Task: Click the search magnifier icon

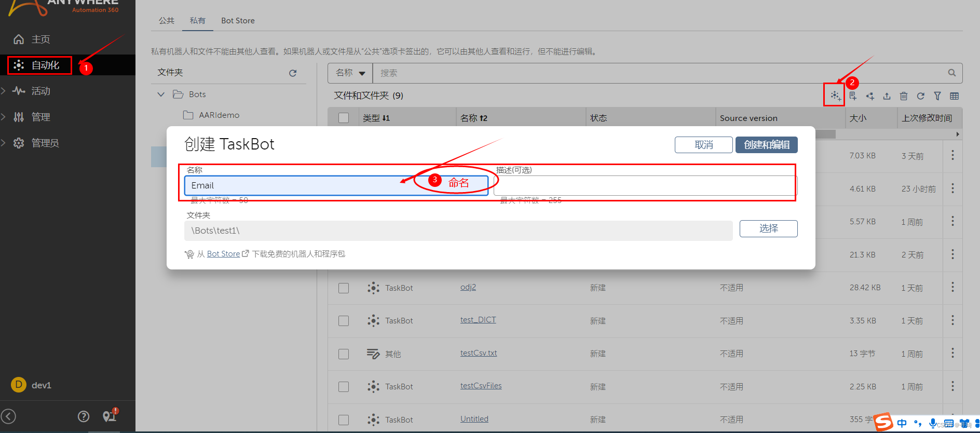Action: [x=951, y=73]
